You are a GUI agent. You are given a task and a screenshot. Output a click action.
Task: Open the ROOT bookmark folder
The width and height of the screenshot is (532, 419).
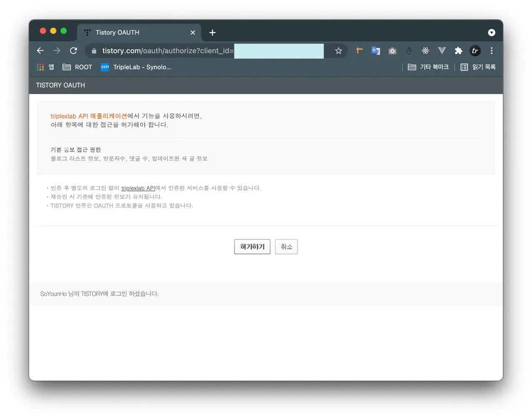(x=77, y=67)
